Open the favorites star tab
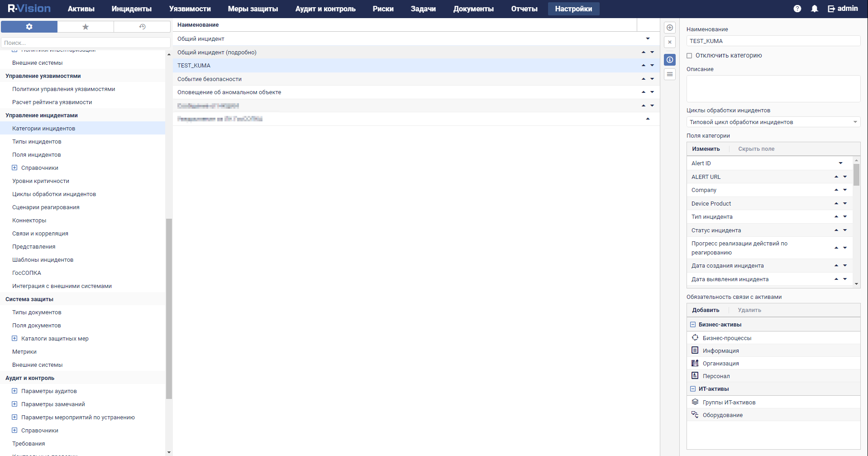Image resolution: width=868 pixels, height=456 pixels. coord(85,27)
